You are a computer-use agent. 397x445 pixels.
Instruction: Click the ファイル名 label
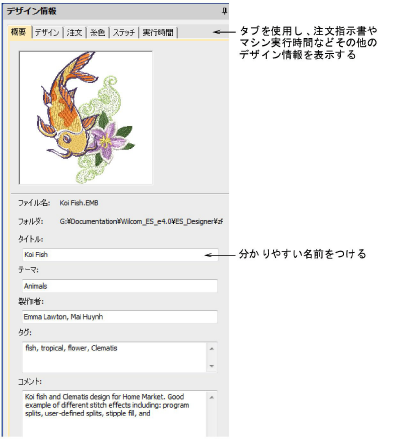pos(34,203)
